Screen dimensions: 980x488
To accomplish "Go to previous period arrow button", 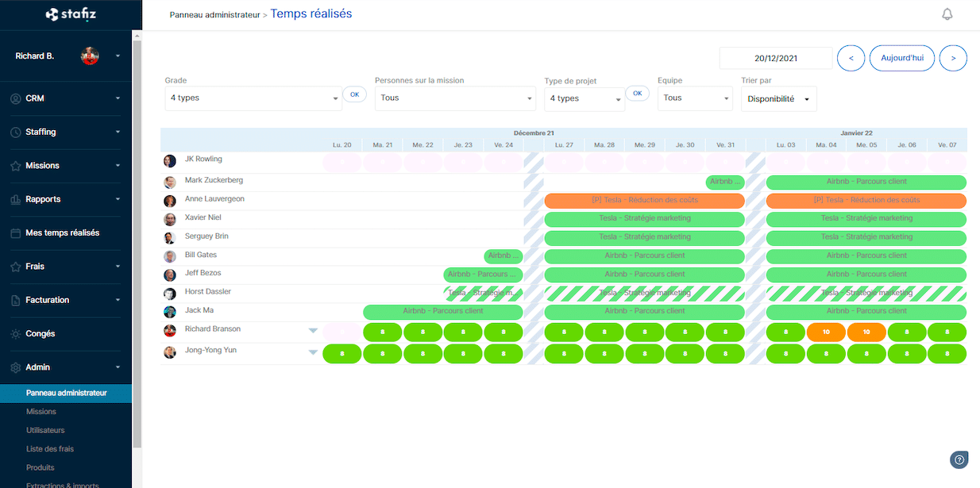I will click(851, 58).
